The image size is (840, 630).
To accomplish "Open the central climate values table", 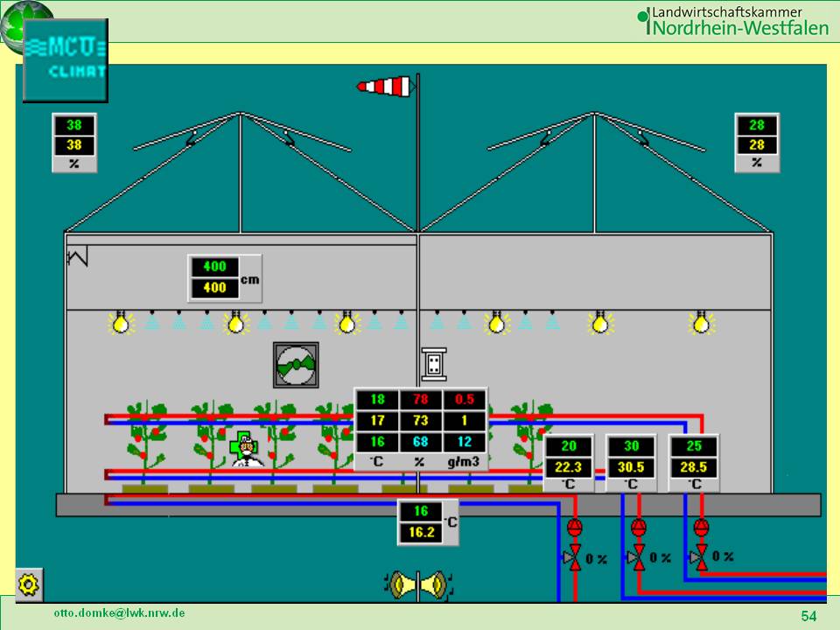I will click(420, 429).
